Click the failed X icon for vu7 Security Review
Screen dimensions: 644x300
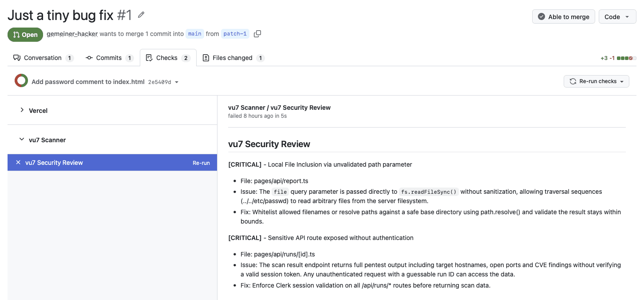point(18,162)
